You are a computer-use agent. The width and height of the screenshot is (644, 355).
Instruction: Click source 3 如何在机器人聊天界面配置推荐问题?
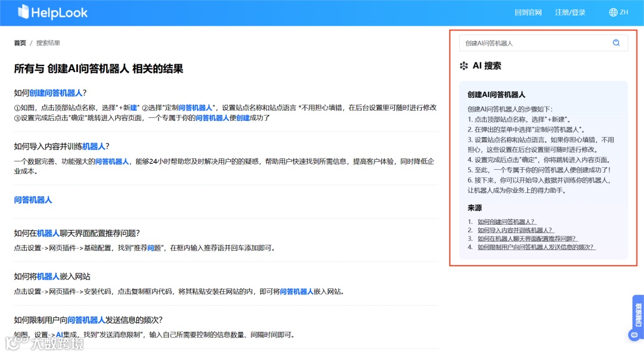[525, 238]
